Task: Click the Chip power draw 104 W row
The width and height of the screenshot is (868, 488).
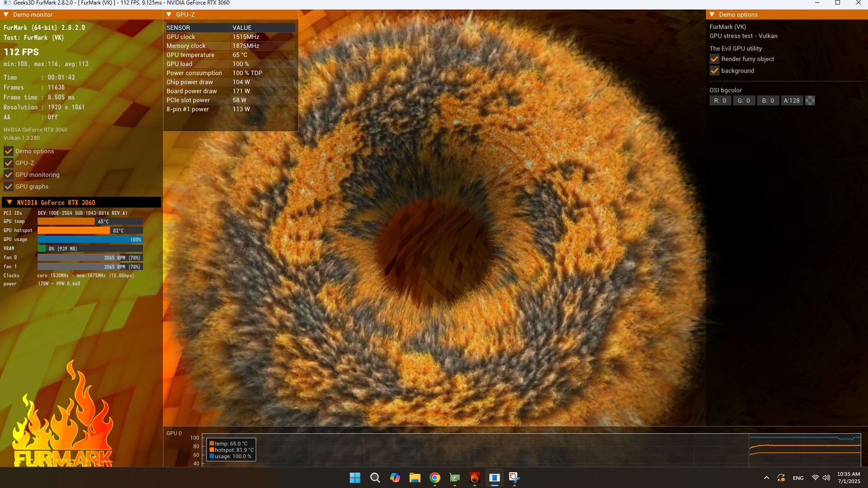Action: click(x=230, y=82)
